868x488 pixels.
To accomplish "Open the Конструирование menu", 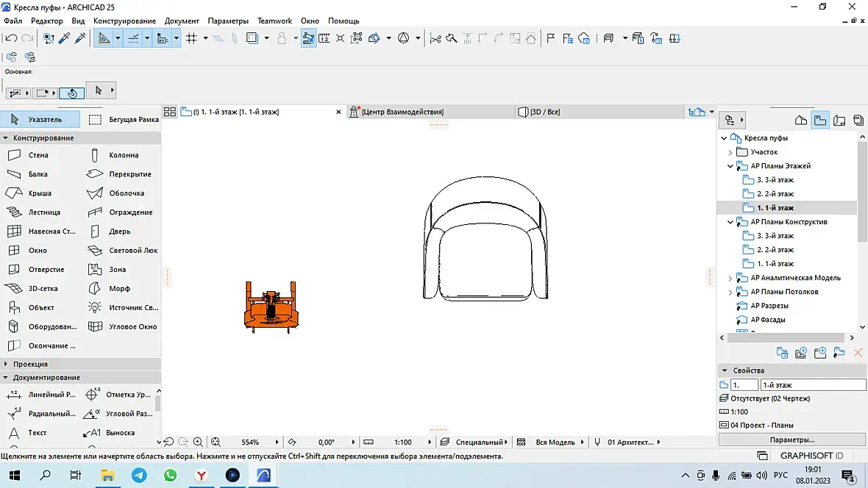I will coord(124,21).
